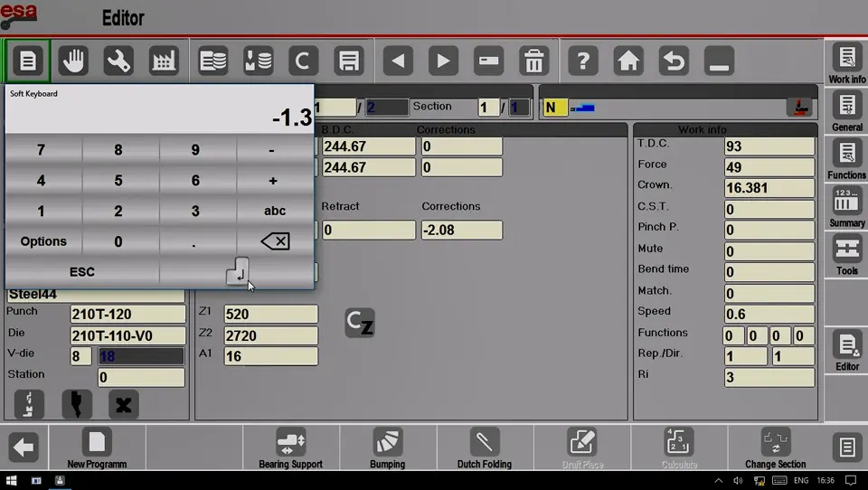The image size is (868, 490).
Task: Open the editor document icon in top toolbar
Action: pos(28,61)
